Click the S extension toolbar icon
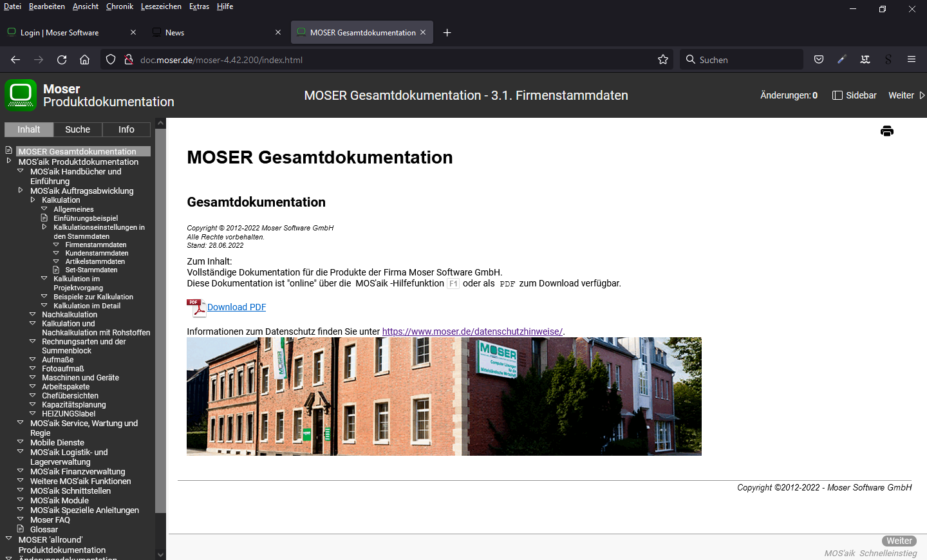Image resolution: width=927 pixels, height=560 pixels. [888, 59]
